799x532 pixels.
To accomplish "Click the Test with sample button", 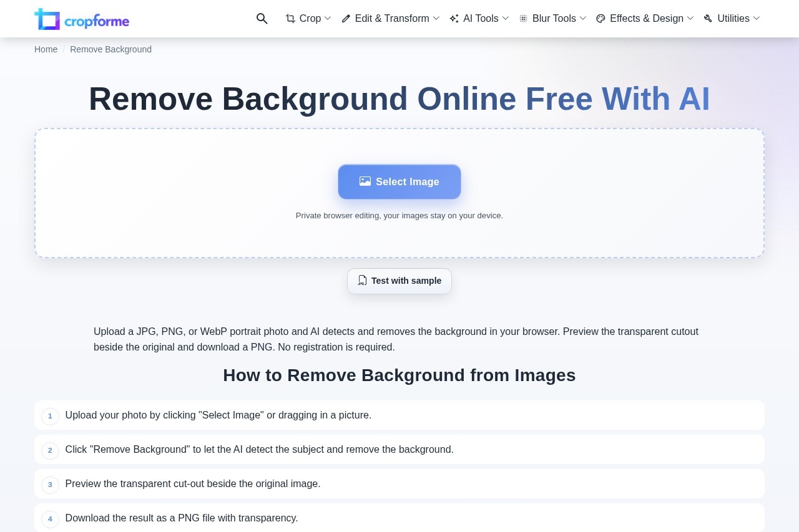I will 399,281.
